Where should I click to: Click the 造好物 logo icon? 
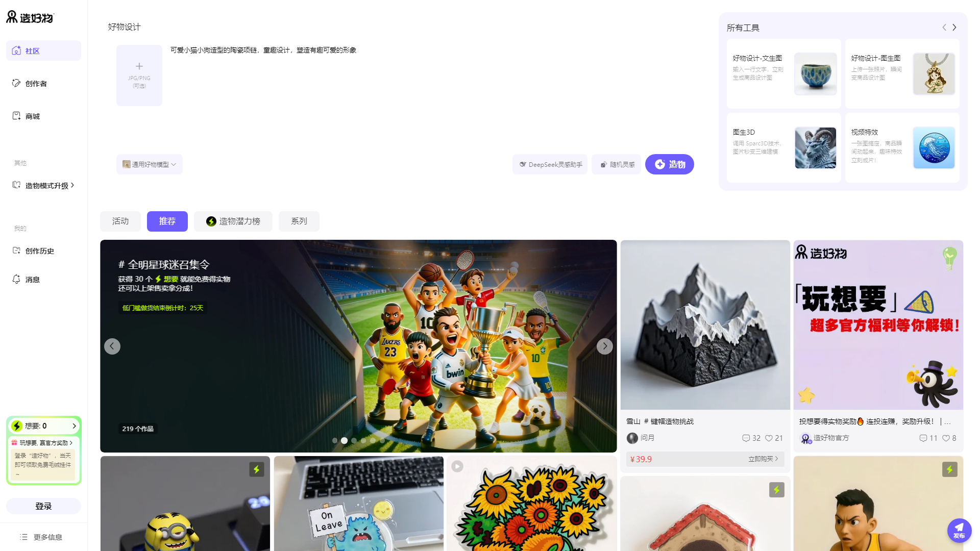12,17
